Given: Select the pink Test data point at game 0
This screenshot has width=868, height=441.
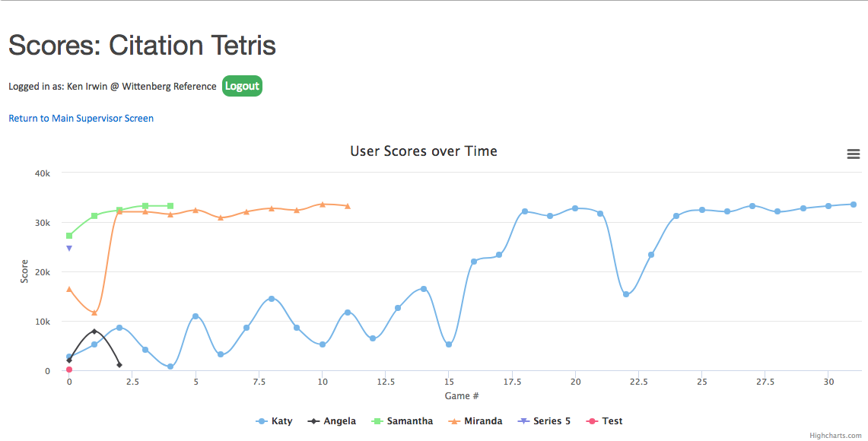Looking at the screenshot, I should [x=69, y=370].
